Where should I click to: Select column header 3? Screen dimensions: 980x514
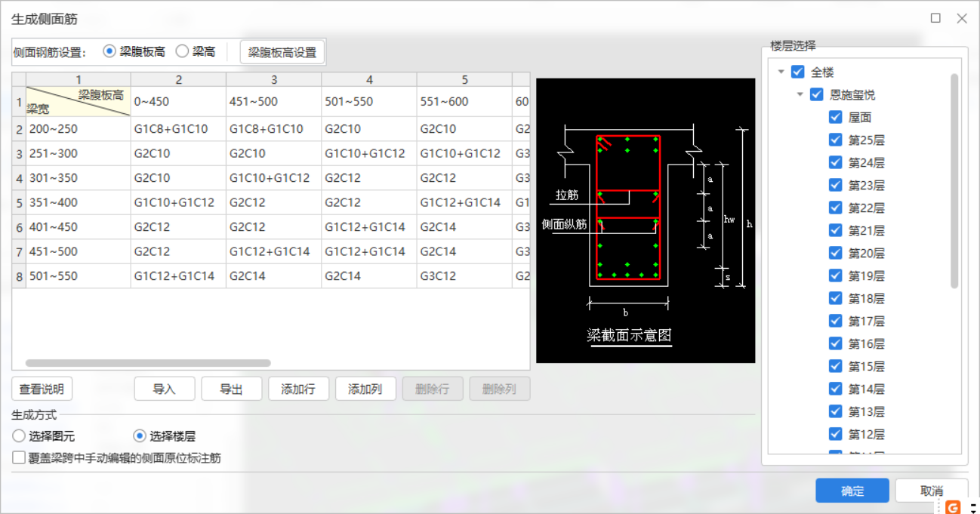point(274,79)
